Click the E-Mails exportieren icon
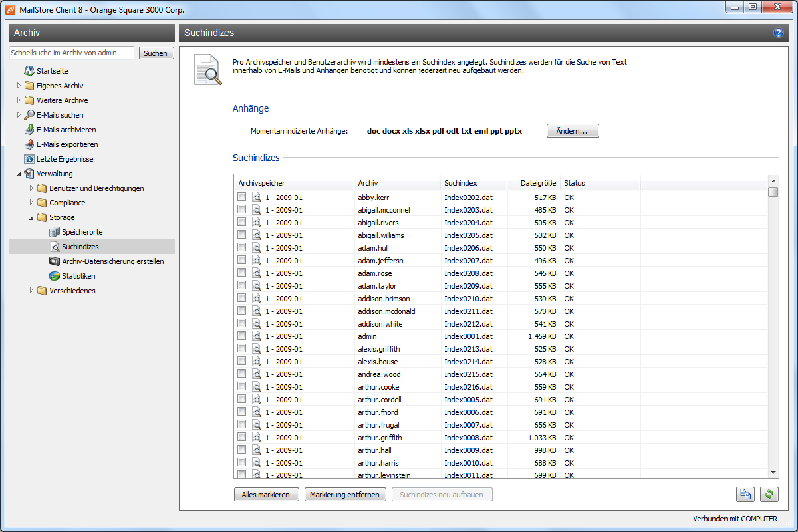 [29, 144]
